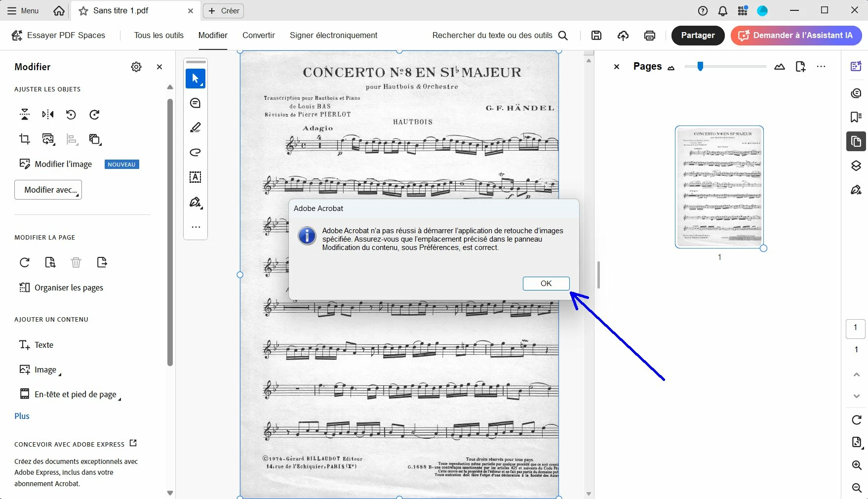Click the insert page icon in Pages panel
Image resolution: width=868 pixels, height=499 pixels.
(x=800, y=67)
